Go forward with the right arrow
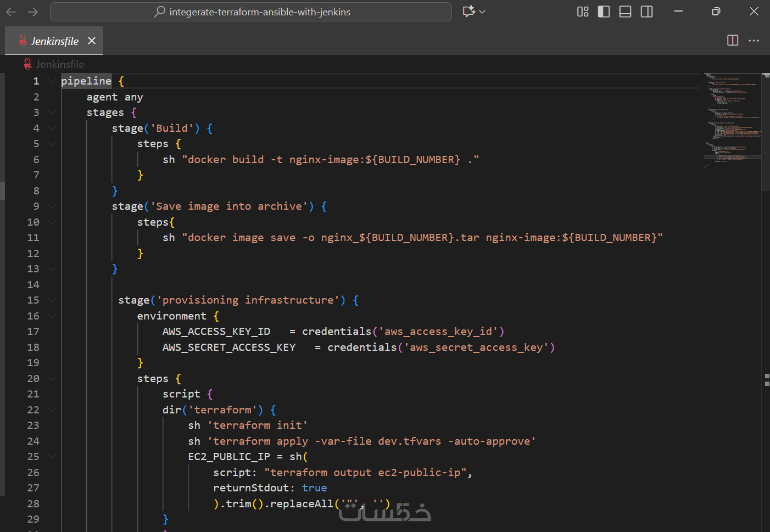The height and width of the screenshot is (532, 770). [x=33, y=12]
